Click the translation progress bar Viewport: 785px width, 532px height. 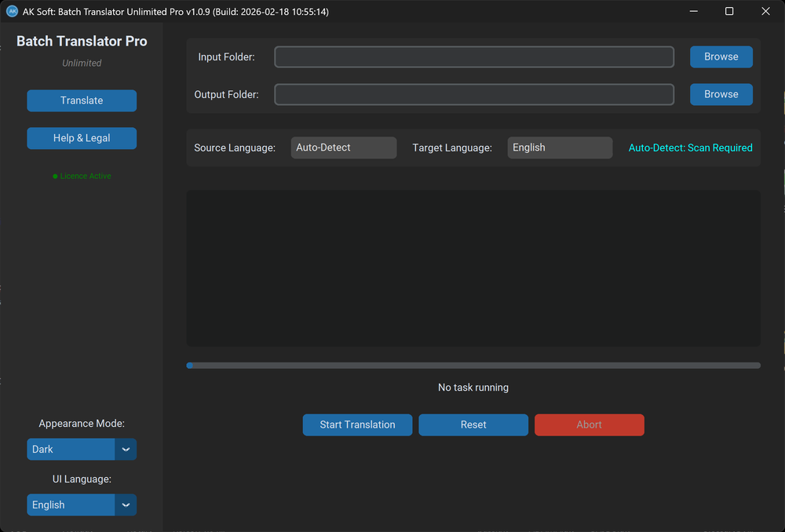(x=473, y=365)
